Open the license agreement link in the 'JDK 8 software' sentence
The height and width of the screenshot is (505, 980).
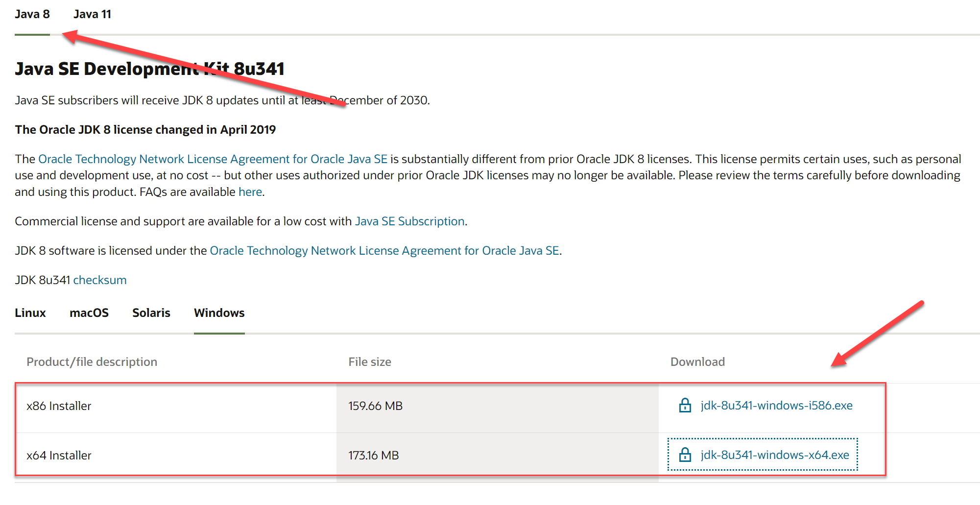(384, 251)
